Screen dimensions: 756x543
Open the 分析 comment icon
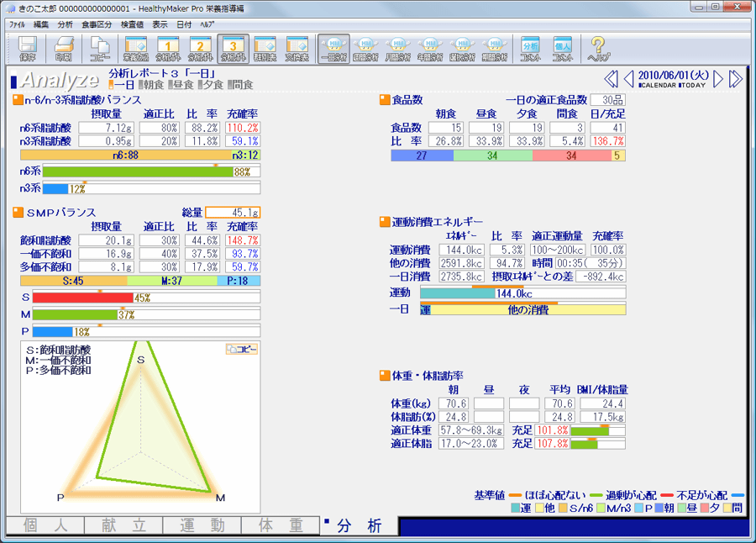point(530,49)
